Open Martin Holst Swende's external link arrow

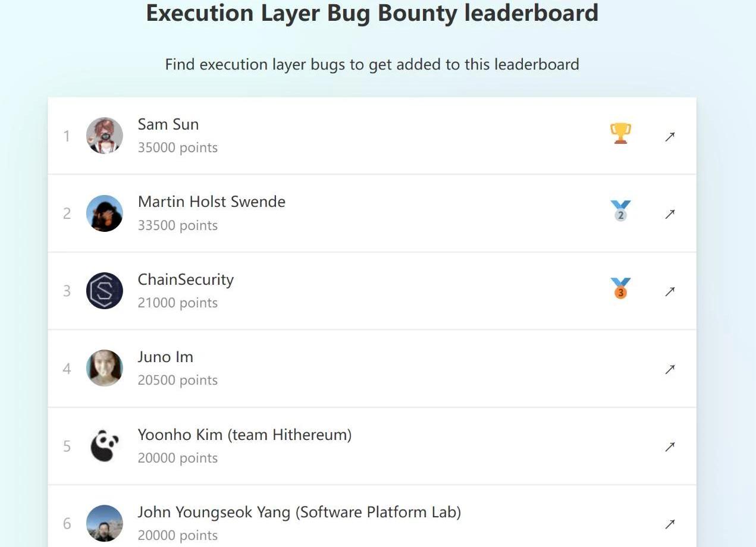670,213
